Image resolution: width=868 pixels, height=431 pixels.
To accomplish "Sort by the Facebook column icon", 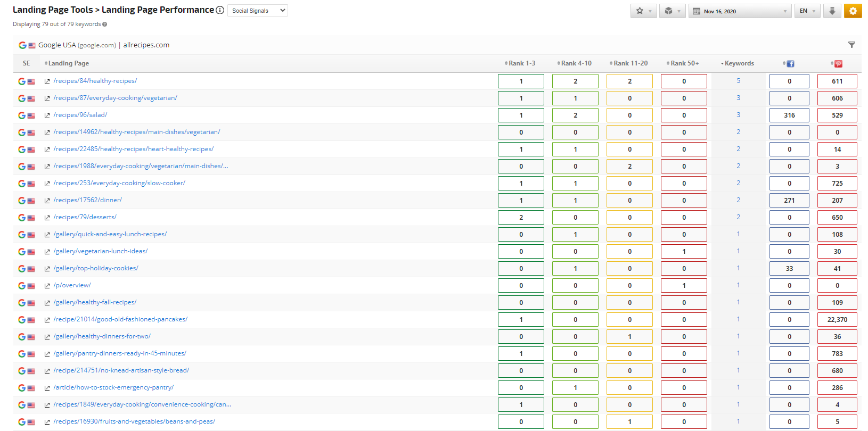I will coord(790,63).
